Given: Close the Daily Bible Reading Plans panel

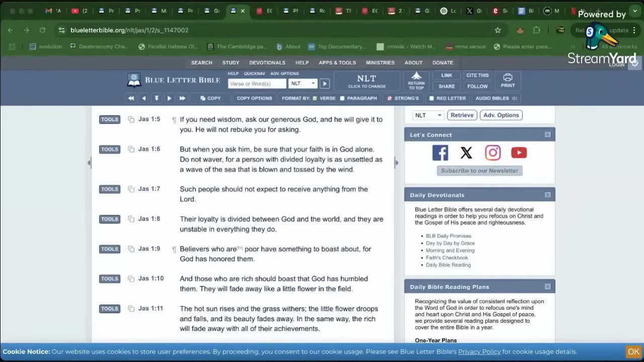Looking at the screenshot, I should (x=547, y=287).
